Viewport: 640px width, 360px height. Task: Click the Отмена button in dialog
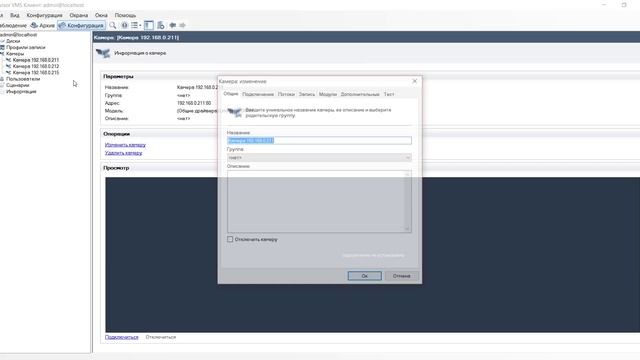pos(402,276)
